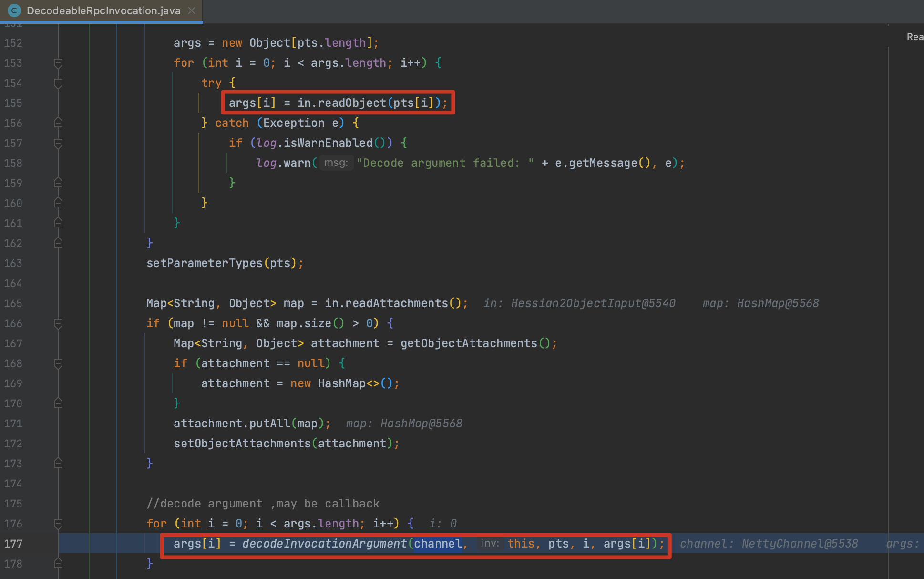The image size is (924, 579).
Task: Collapse the try block at line 154
Action: (x=58, y=83)
